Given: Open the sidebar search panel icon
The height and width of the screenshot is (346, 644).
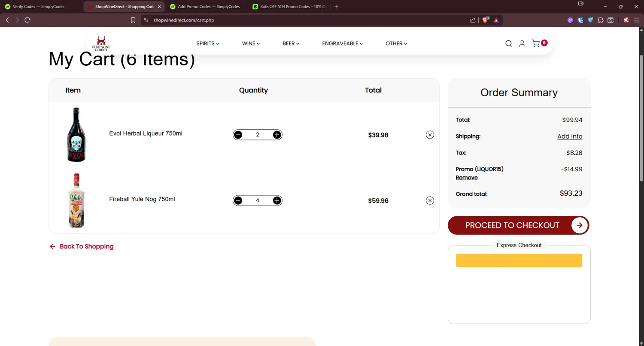Looking at the screenshot, I should [x=611, y=20].
